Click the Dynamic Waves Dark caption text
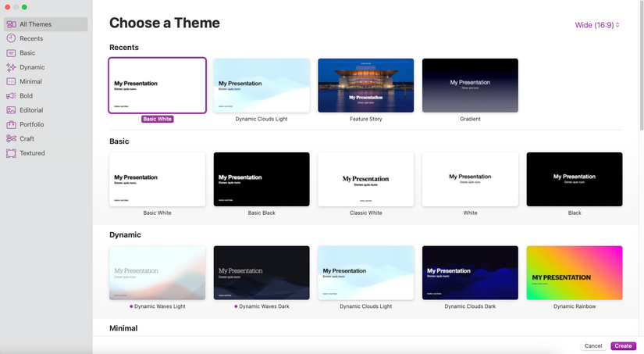Viewport: 644px width, 354px height. click(x=264, y=306)
